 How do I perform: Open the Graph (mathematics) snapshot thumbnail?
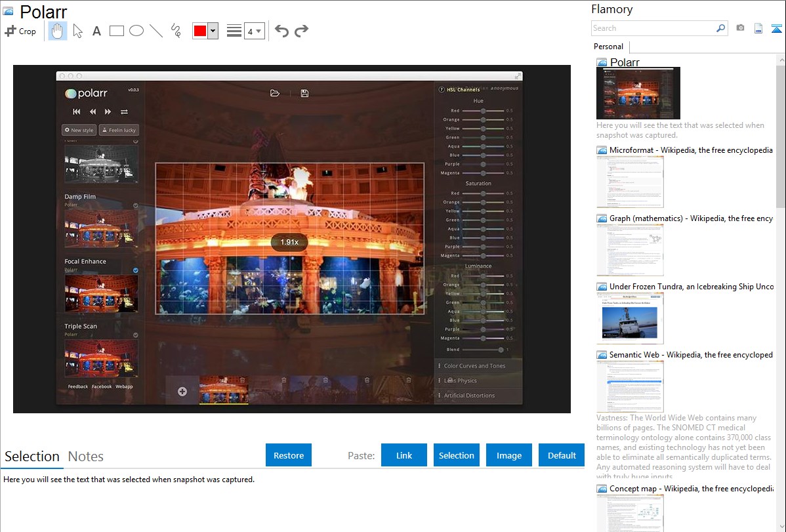(630, 250)
